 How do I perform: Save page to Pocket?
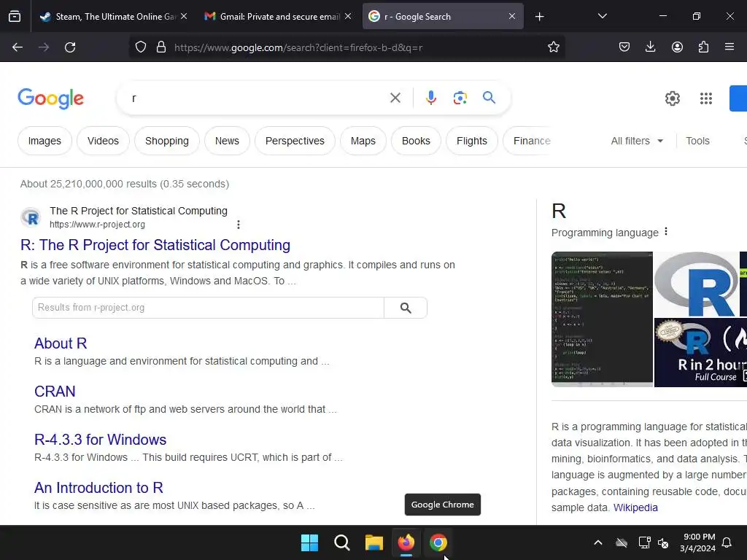(624, 47)
